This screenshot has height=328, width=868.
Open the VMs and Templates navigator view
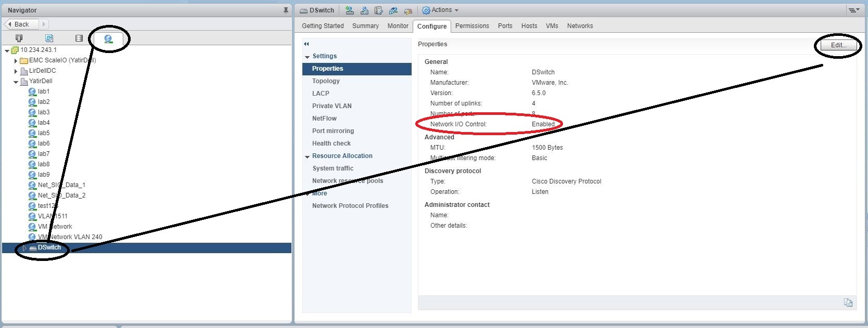coord(49,38)
